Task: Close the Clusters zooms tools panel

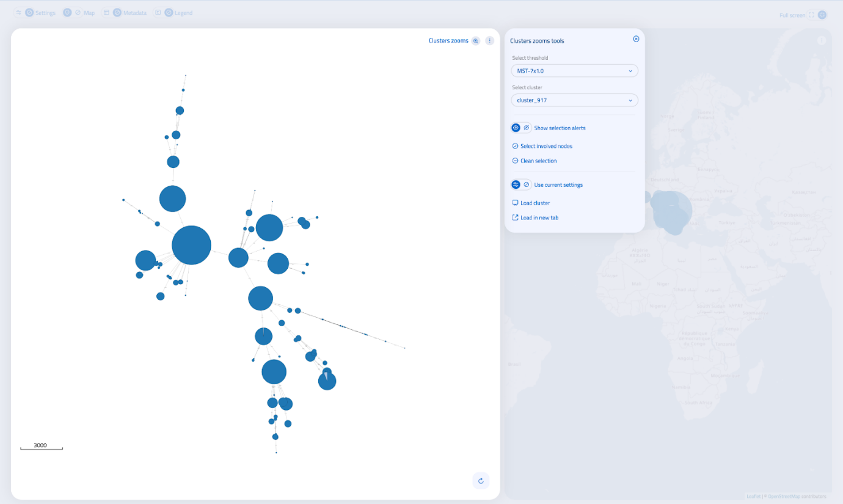Action: point(636,39)
